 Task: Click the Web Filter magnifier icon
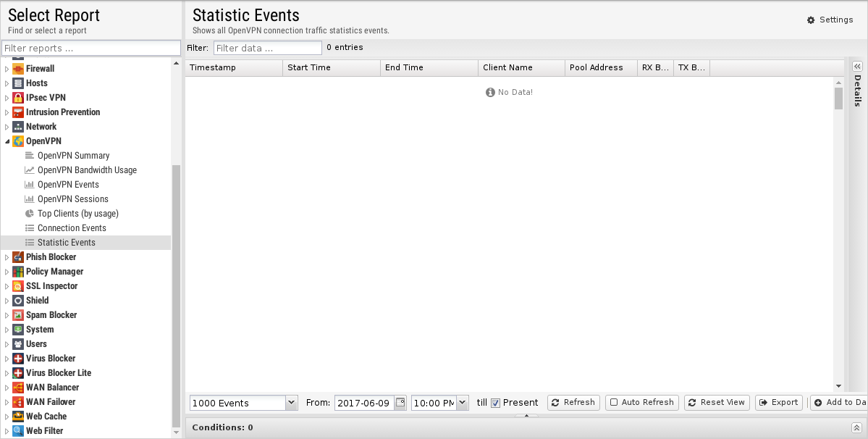pyautogui.click(x=17, y=431)
